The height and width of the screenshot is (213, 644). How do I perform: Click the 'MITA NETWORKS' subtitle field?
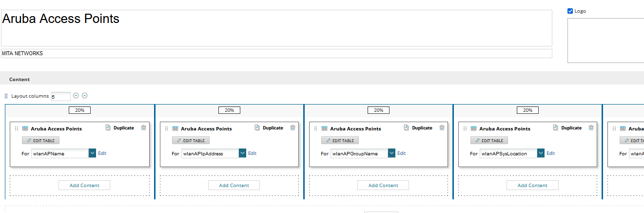[276, 53]
